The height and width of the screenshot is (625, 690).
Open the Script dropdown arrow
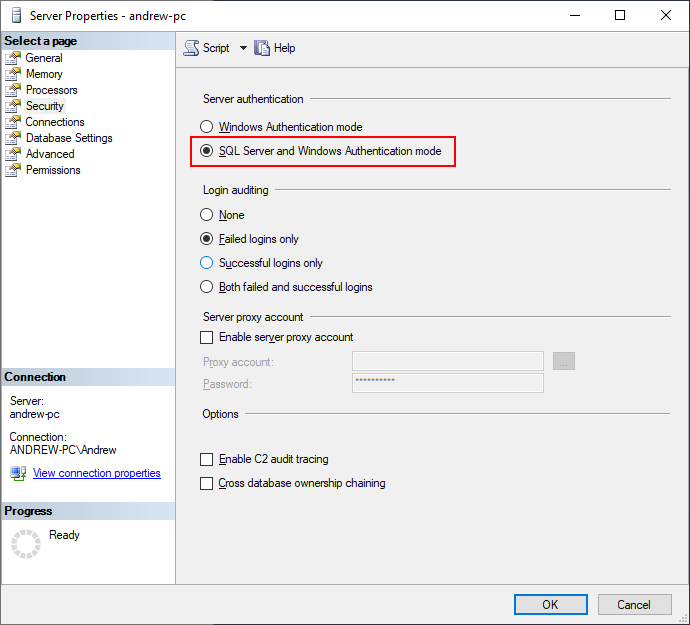[243, 48]
